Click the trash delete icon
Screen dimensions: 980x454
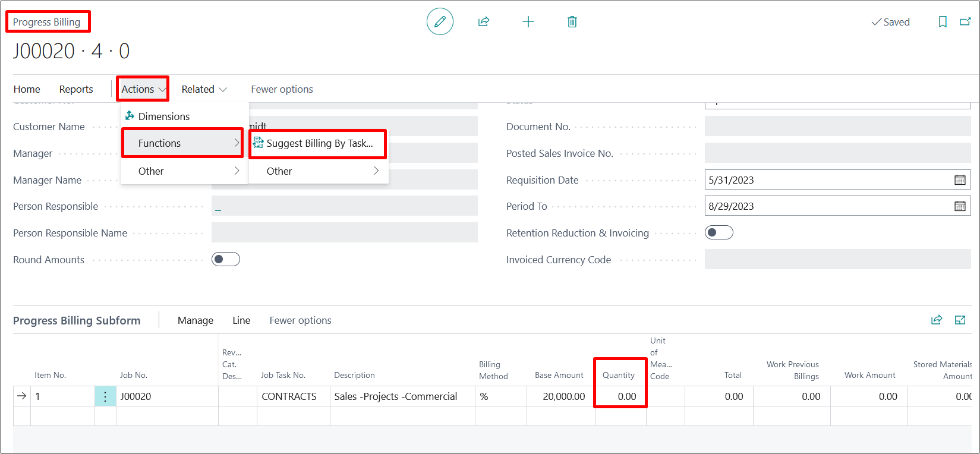[572, 22]
